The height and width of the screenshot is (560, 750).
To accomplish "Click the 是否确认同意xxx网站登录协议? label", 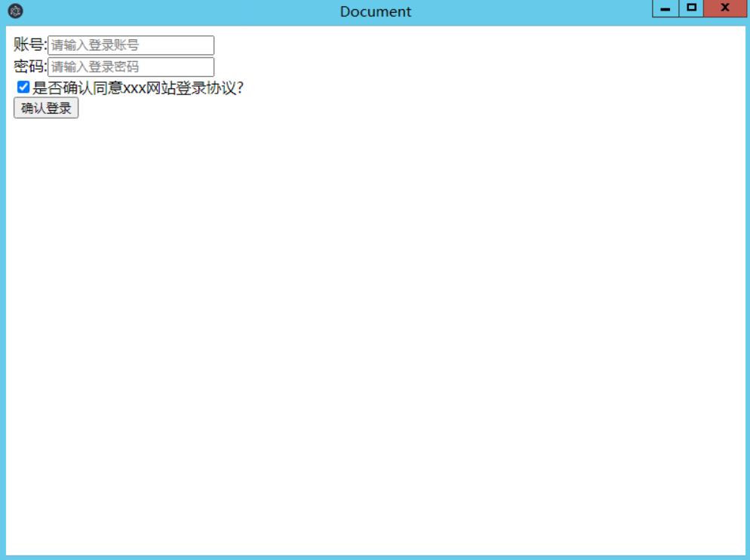I will tap(138, 88).
